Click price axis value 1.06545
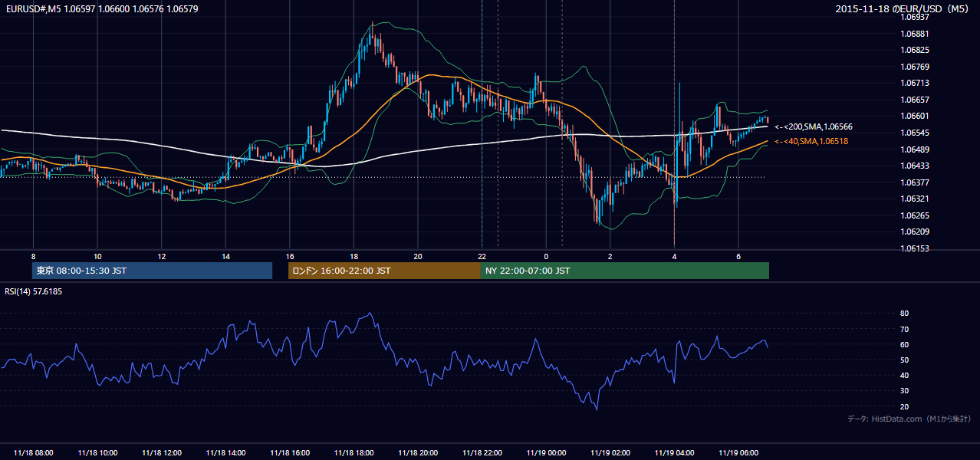The image size is (980, 460). (x=915, y=133)
